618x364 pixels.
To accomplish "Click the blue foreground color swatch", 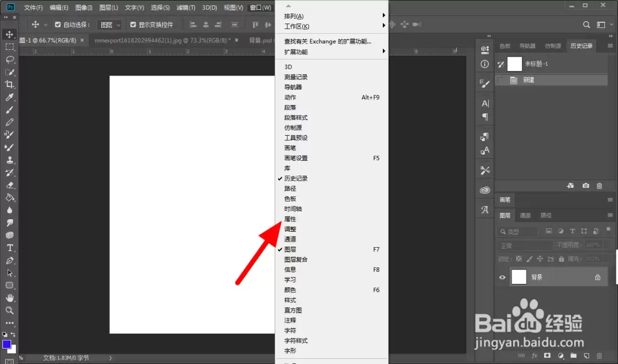I will click(6, 345).
